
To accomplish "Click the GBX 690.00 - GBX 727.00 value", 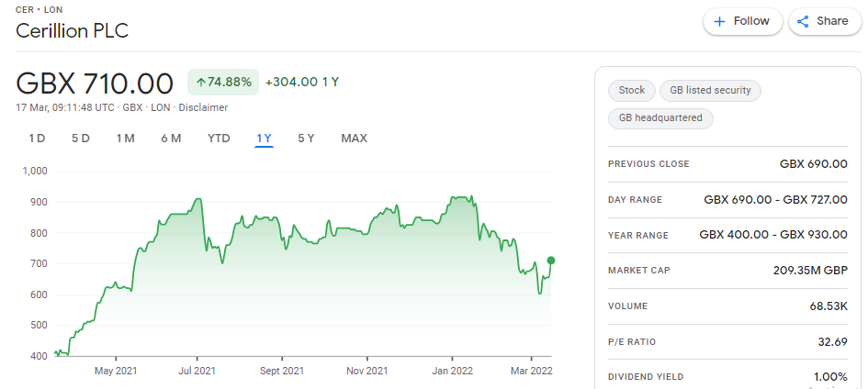I will (x=775, y=199).
